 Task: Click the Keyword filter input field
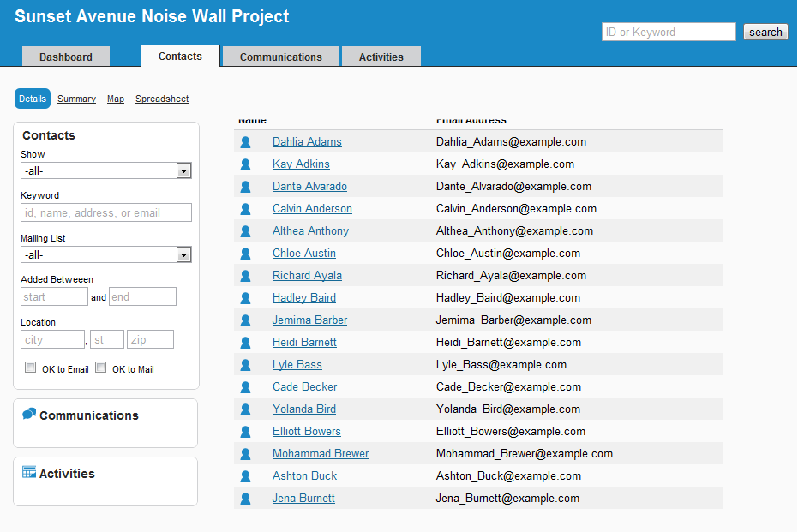point(105,212)
